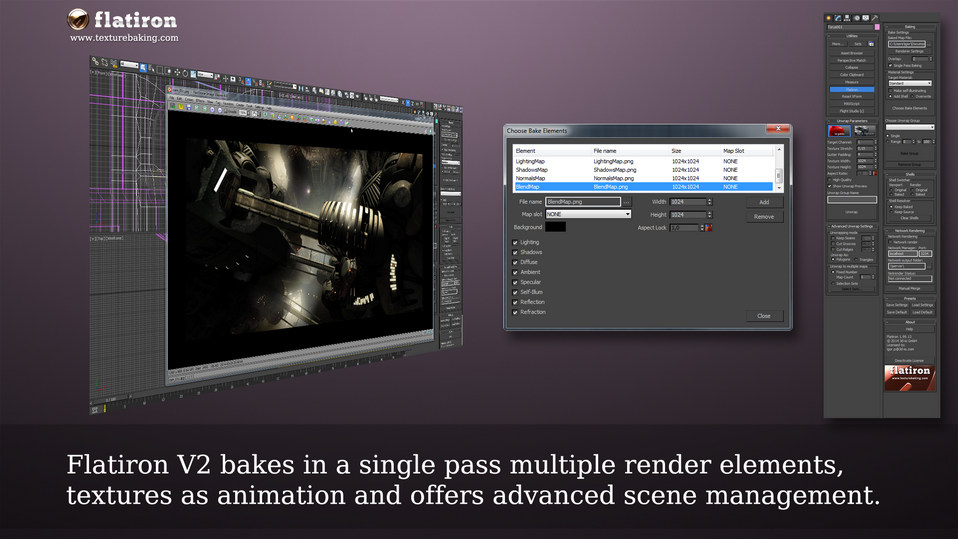The height and width of the screenshot is (539, 958).
Task: Toggle Single Pass Baking checkbox
Action: (890, 65)
